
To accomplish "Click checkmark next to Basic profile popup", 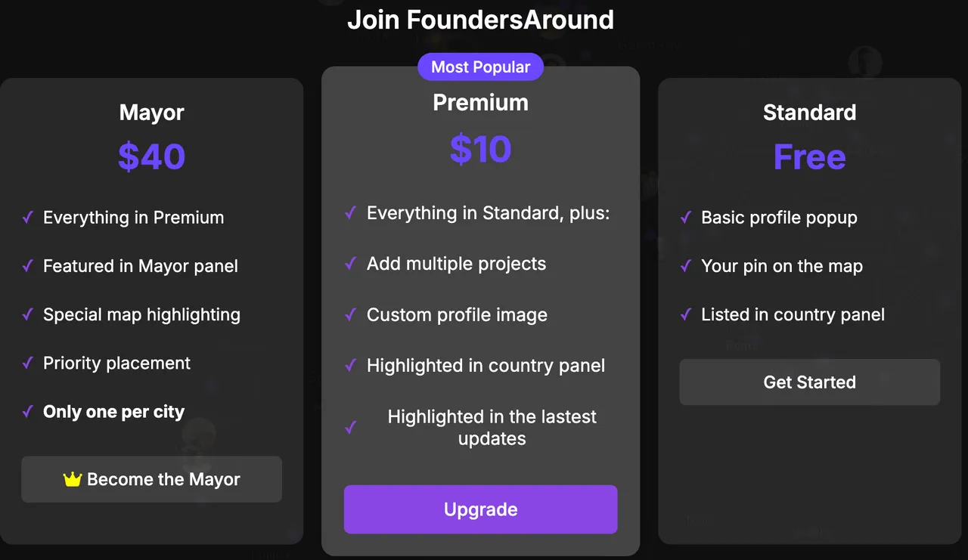I will click(x=686, y=218).
